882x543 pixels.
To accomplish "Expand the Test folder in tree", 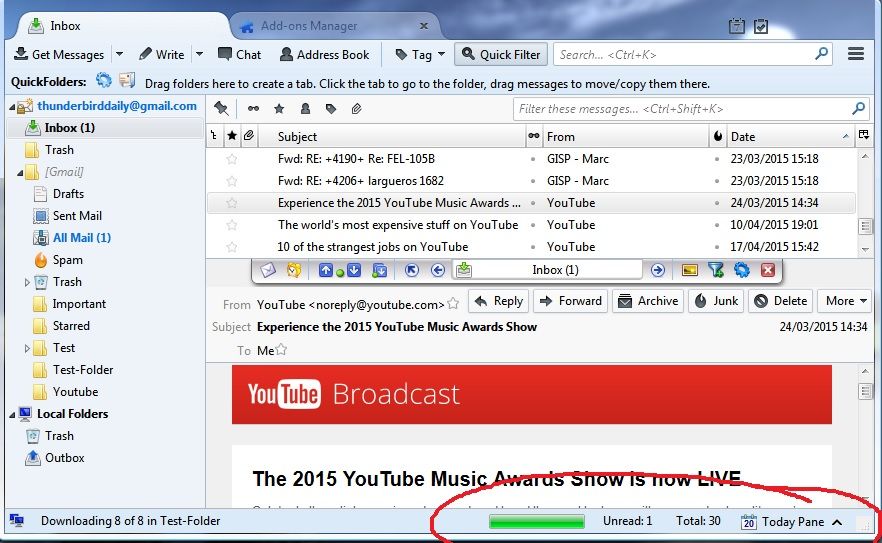I will pos(26,348).
